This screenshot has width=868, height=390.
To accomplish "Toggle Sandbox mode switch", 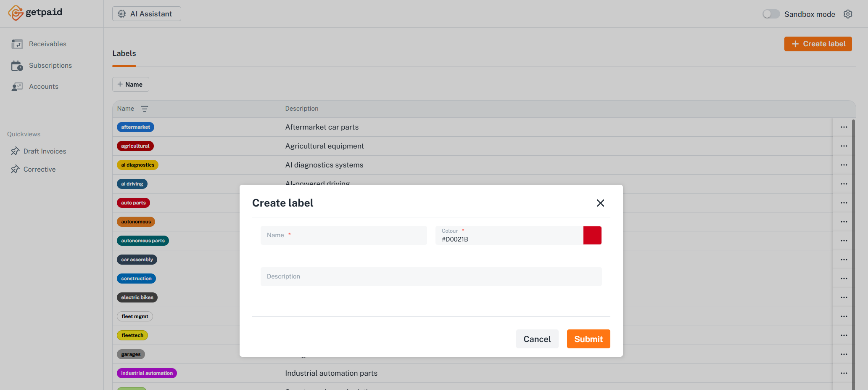I will [771, 14].
